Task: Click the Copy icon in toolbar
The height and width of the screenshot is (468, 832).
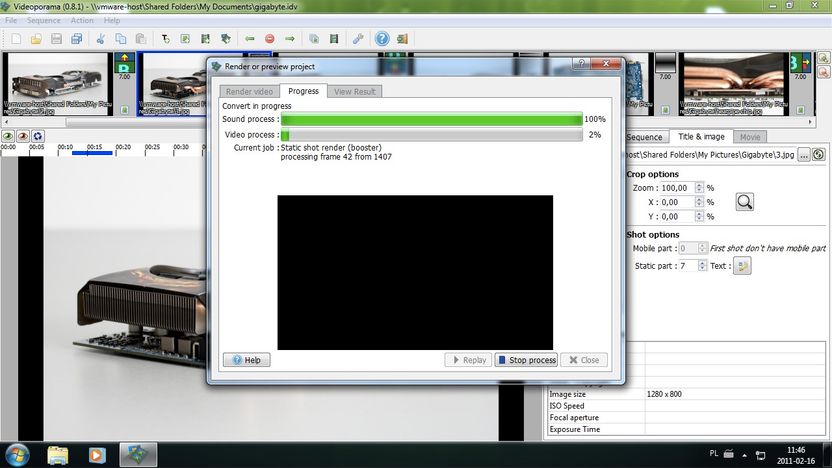Action: pyautogui.click(x=121, y=39)
